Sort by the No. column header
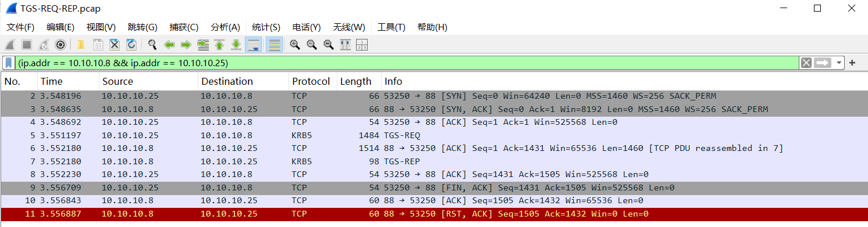The height and width of the screenshot is (227, 868). point(19,81)
